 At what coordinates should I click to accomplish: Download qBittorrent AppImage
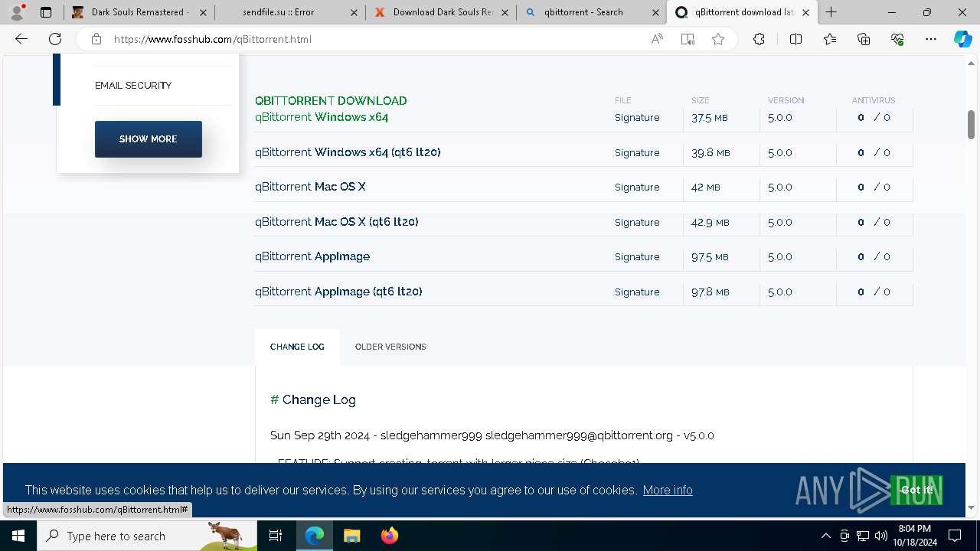pos(312,256)
